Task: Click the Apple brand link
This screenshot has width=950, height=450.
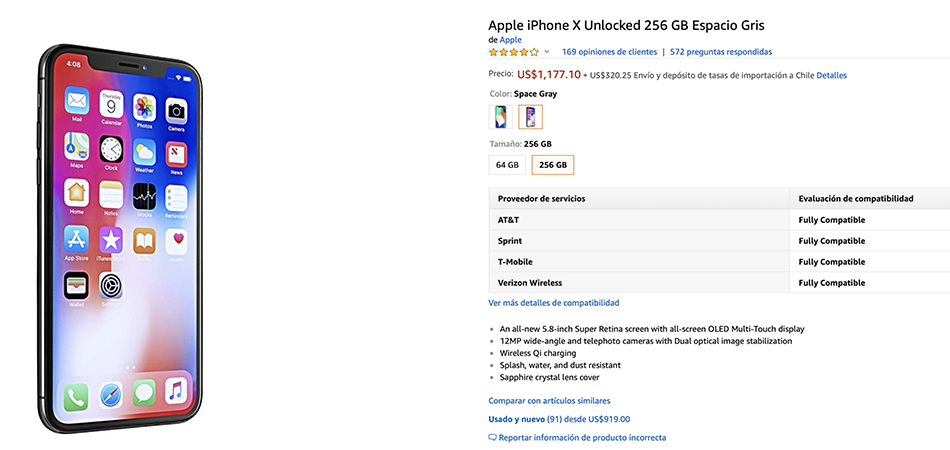Action: point(510,40)
